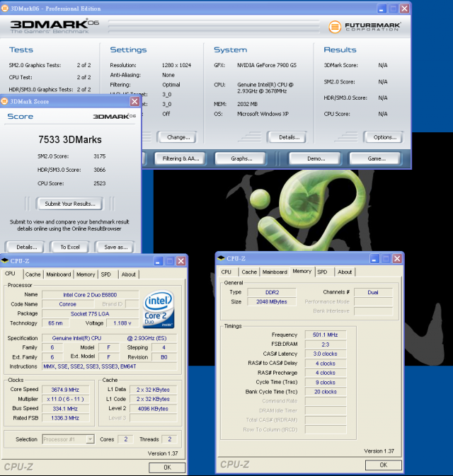
Task: Click the To Excel button
Action: [70, 247]
